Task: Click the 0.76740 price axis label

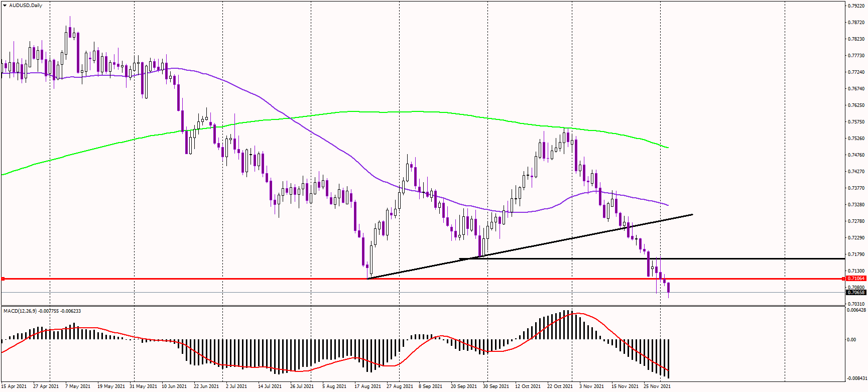Action: coord(856,89)
